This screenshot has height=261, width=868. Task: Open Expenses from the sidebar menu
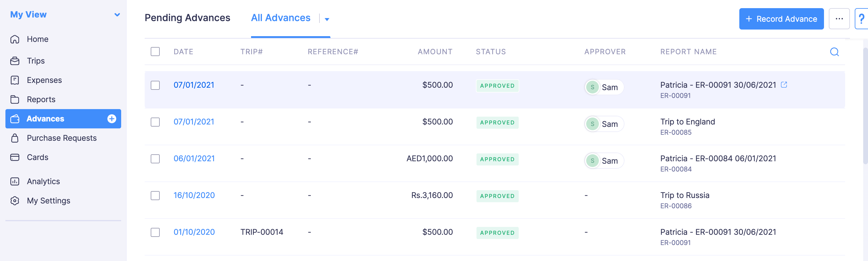click(x=44, y=80)
